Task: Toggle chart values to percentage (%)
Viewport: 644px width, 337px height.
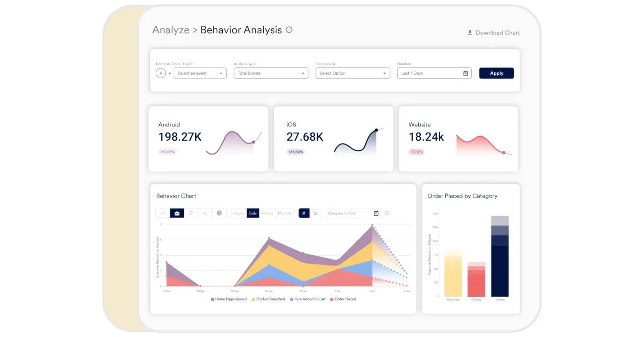Action: [315, 213]
